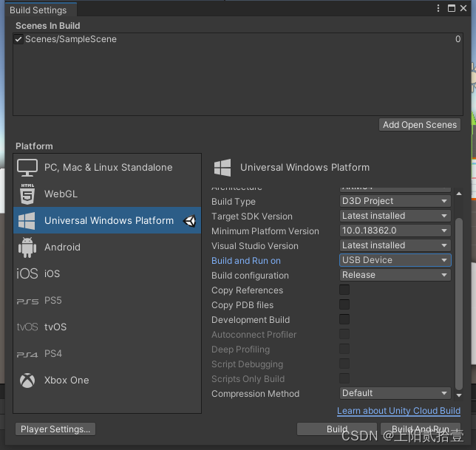The image size is (476, 450).
Task: Select the tvOS platform entry
Action: (x=107, y=327)
